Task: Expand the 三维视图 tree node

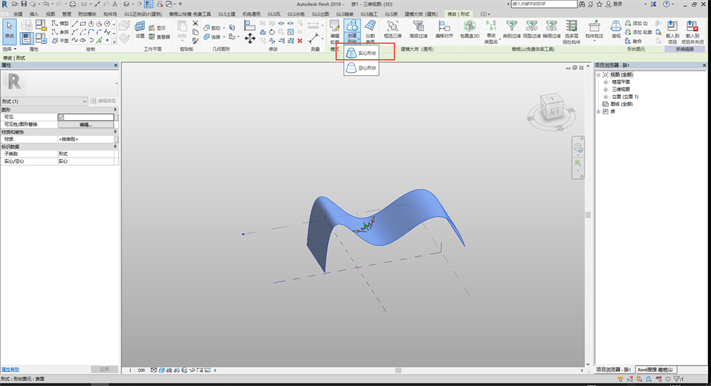Action: [605, 89]
